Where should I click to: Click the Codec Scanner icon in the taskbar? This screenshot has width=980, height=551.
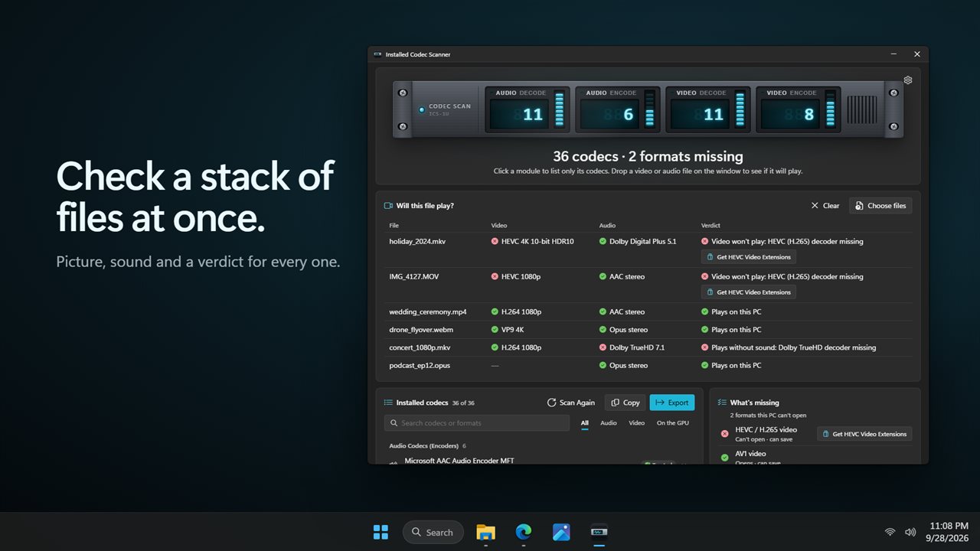[x=599, y=532]
